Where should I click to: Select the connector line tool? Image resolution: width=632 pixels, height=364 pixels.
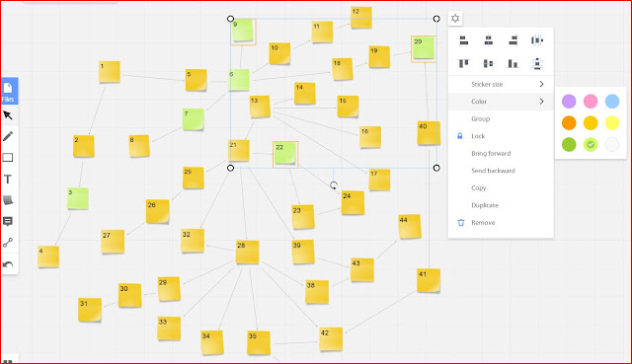8,243
